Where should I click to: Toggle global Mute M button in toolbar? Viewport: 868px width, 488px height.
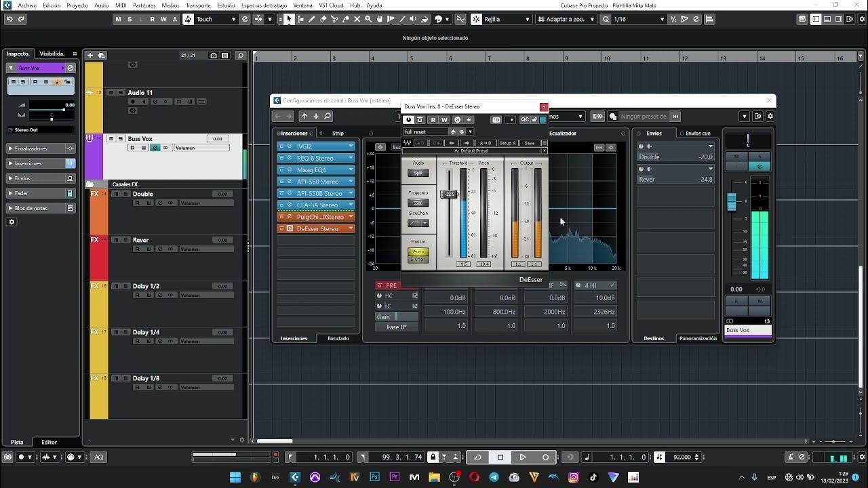click(x=118, y=19)
